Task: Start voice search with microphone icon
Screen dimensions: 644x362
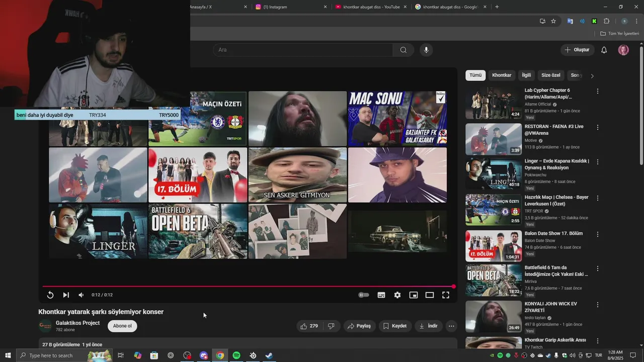Action: point(426,50)
